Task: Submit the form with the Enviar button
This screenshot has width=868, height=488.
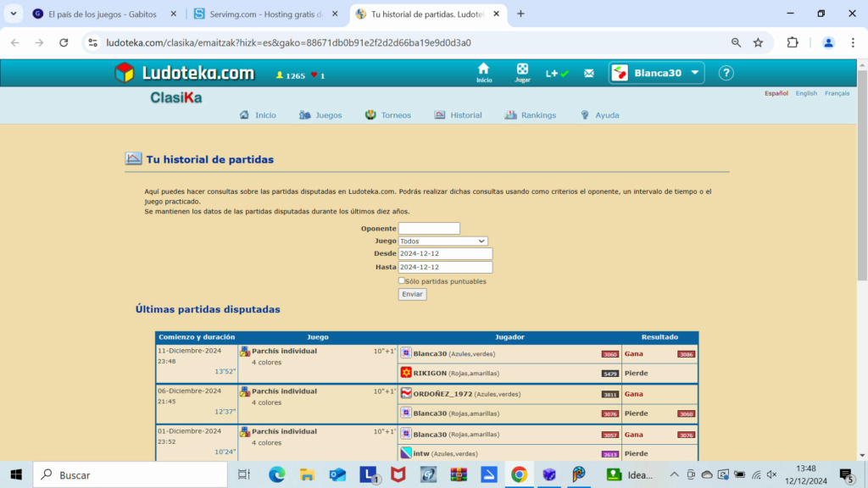Action: click(413, 294)
